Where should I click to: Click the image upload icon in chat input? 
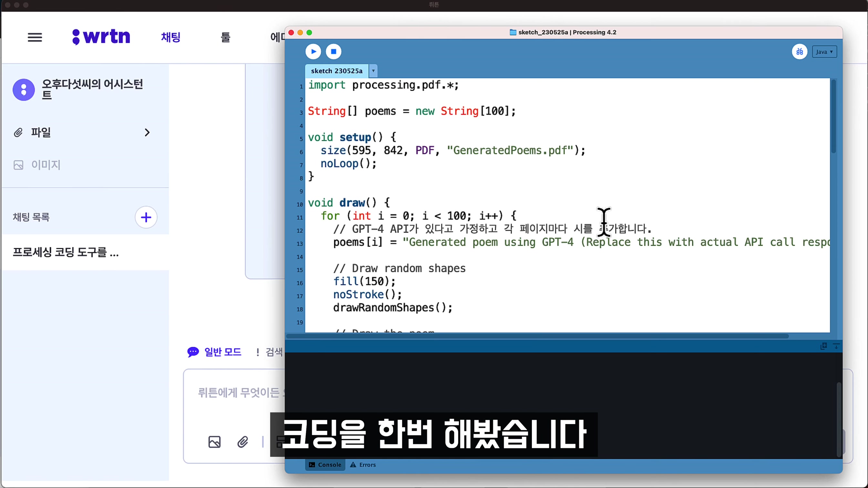point(214,442)
